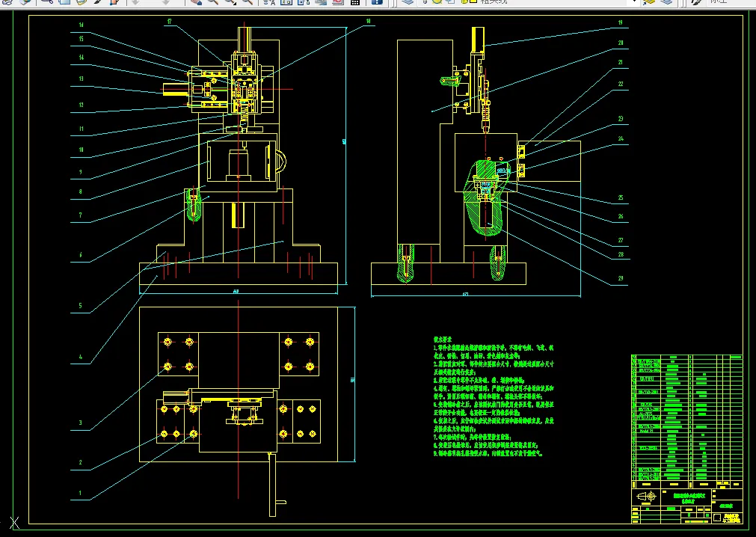The width and height of the screenshot is (756, 537).
Task: Click balloon number 1
Action: (81, 493)
